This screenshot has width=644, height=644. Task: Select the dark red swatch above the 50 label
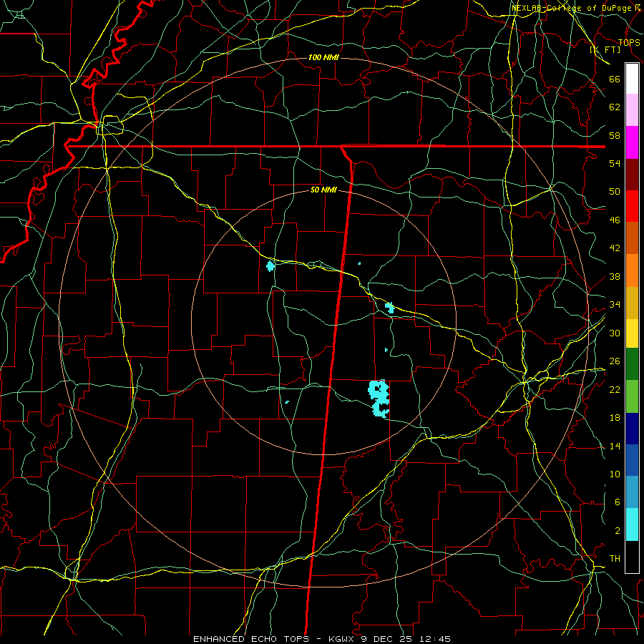tap(632, 174)
